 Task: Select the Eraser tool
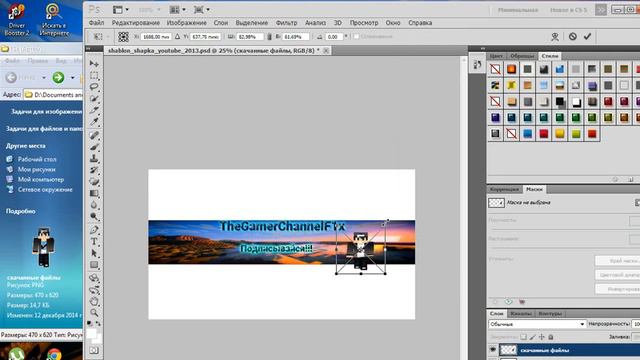click(x=94, y=182)
